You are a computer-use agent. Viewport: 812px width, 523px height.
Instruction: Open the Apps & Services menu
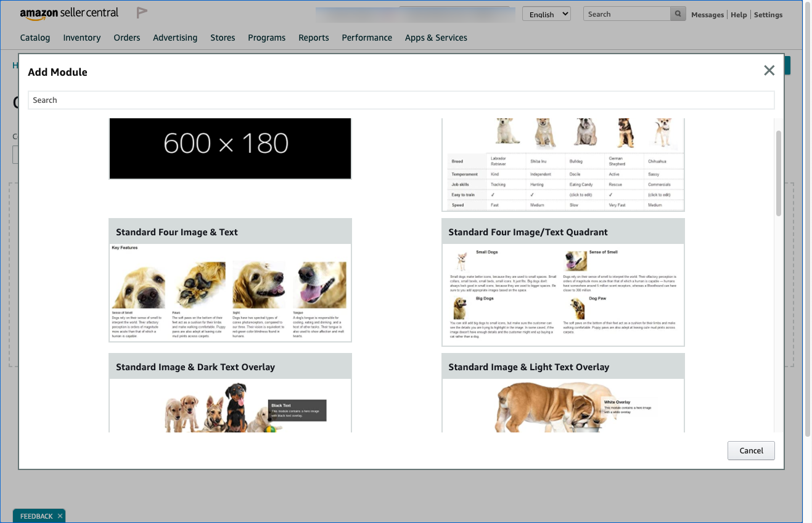[x=436, y=38]
